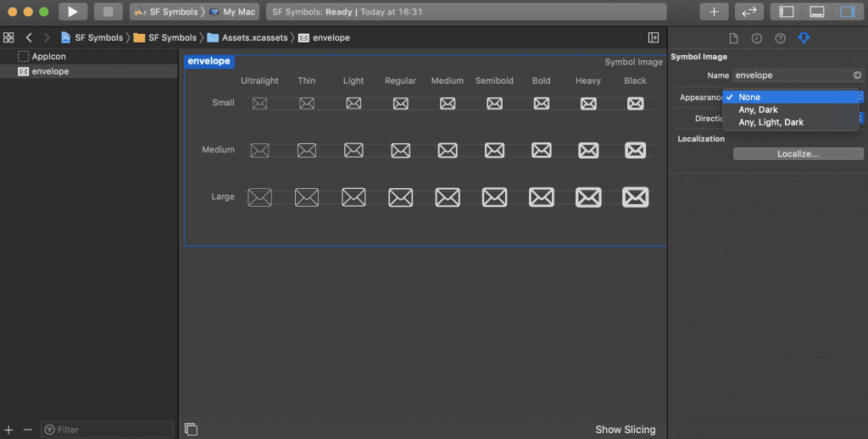Click the SF Symbols folder breadcrumb
The image size is (868, 439).
coord(165,37)
